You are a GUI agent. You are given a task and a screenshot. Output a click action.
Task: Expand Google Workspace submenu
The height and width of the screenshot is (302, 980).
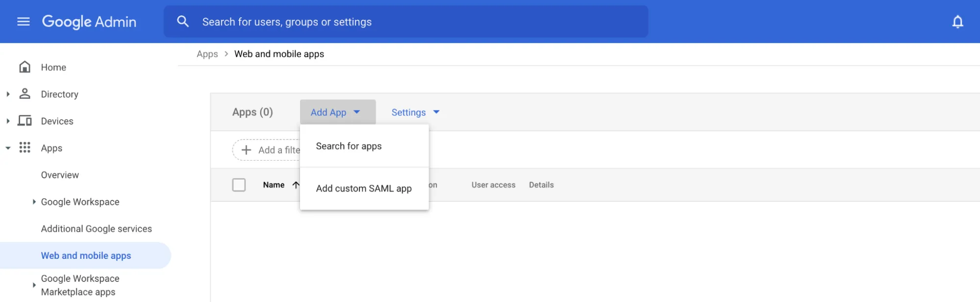tap(34, 201)
